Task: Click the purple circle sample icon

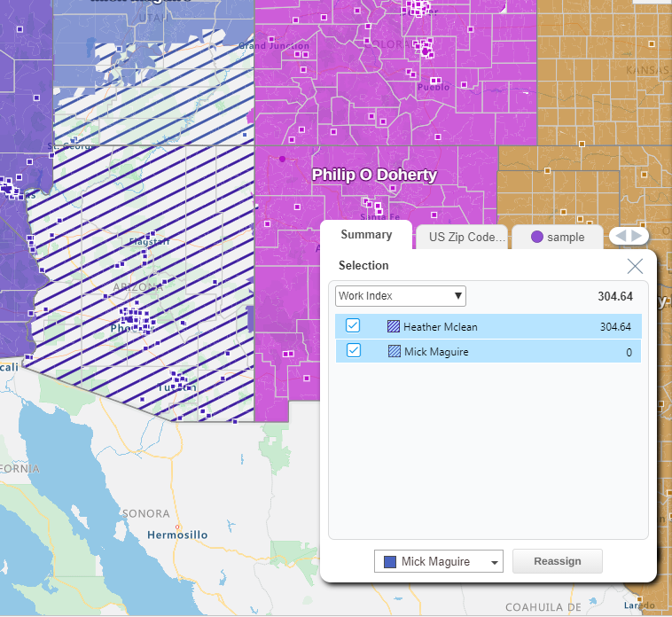Action: coord(537,237)
